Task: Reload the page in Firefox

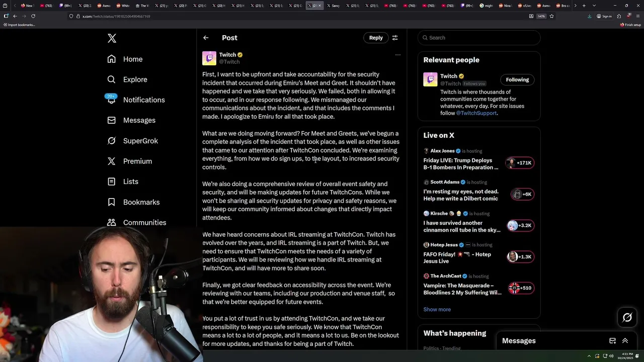Action: coord(33,16)
